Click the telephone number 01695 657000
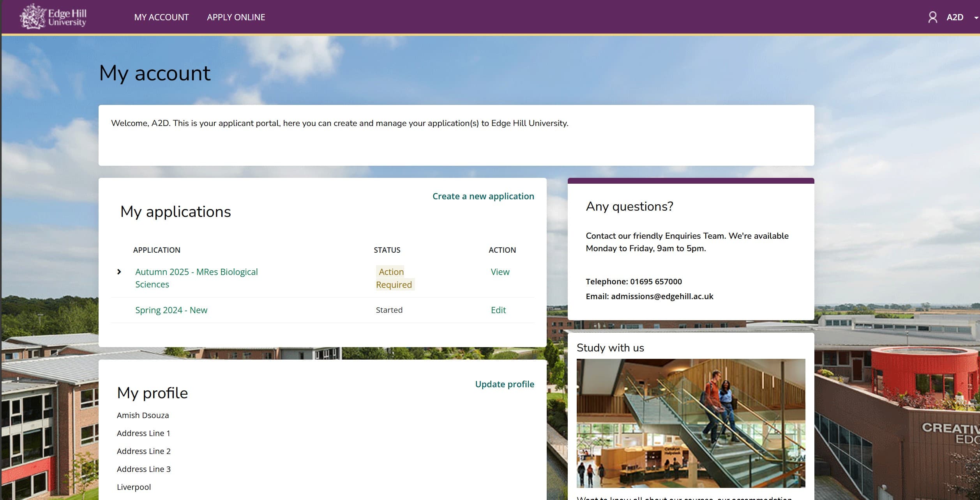 (656, 281)
